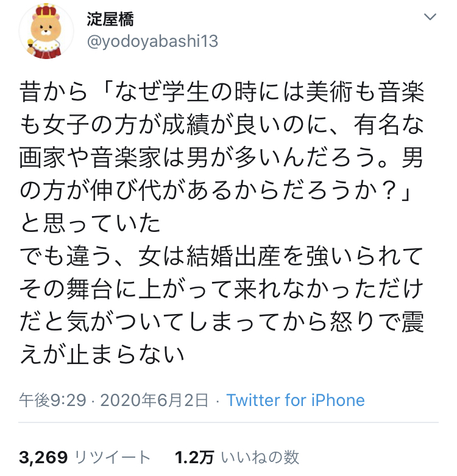View the 3,269 retweets number
This screenshot has width=457, height=476.
(x=43, y=457)
